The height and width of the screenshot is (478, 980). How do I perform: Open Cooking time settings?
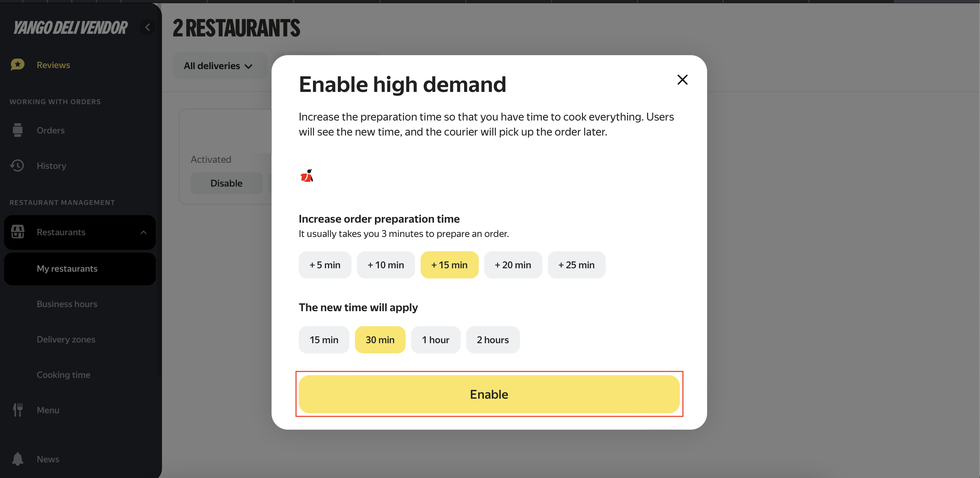pyautogui.click(x=64, y=375)
